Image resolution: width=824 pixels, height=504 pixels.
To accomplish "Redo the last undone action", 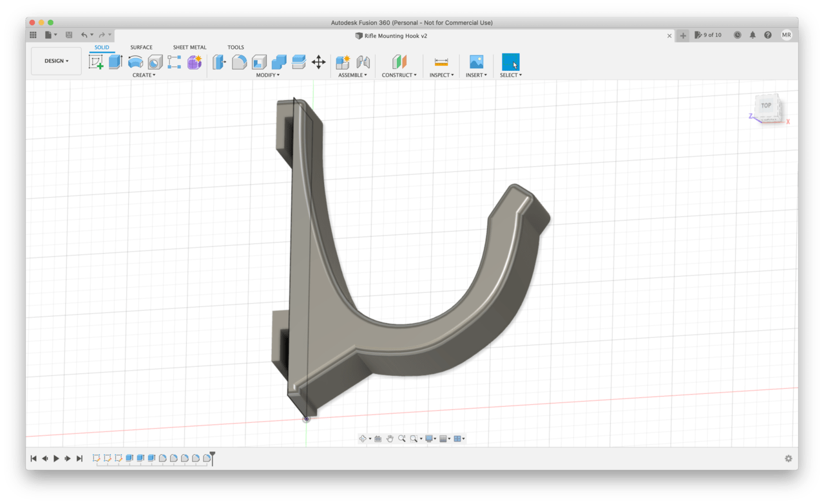I will pyautogui.click(x=102, y=35).
